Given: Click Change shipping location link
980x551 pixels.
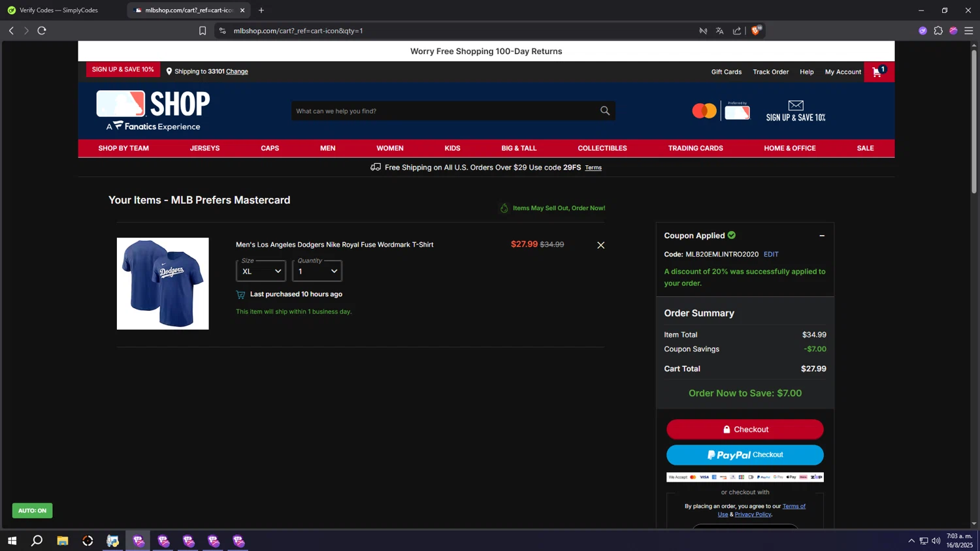Looking at the screenshot, I should (237, 72).
